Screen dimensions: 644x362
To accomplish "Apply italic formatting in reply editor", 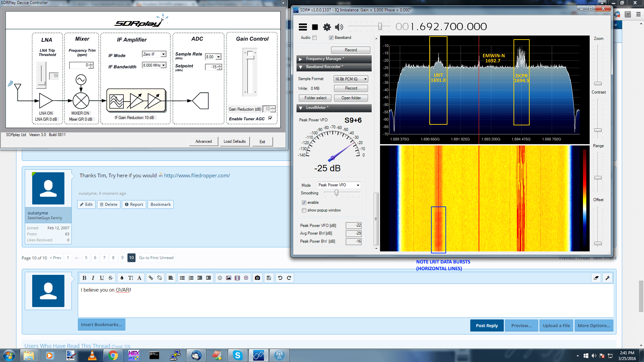I will click(x=93, y=278).
